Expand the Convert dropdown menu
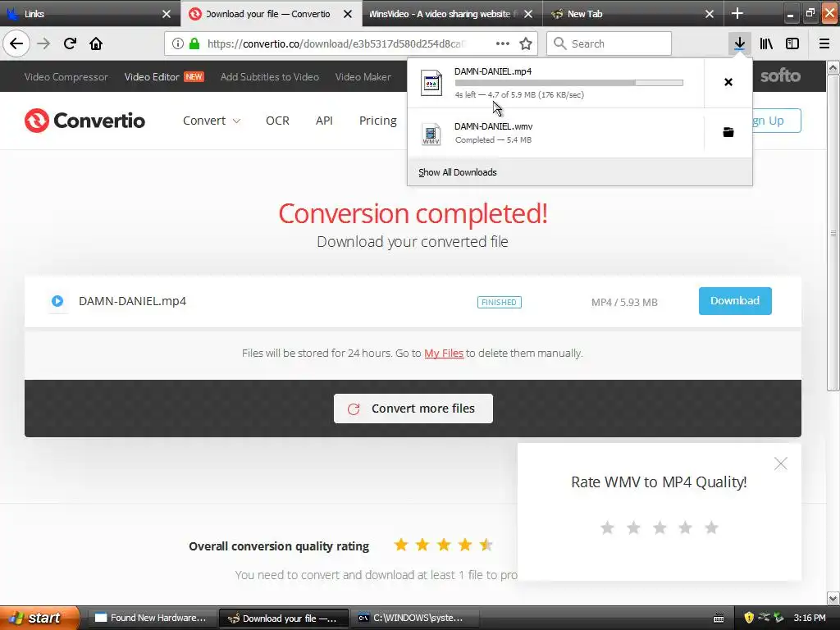 (x=212, y=121)
